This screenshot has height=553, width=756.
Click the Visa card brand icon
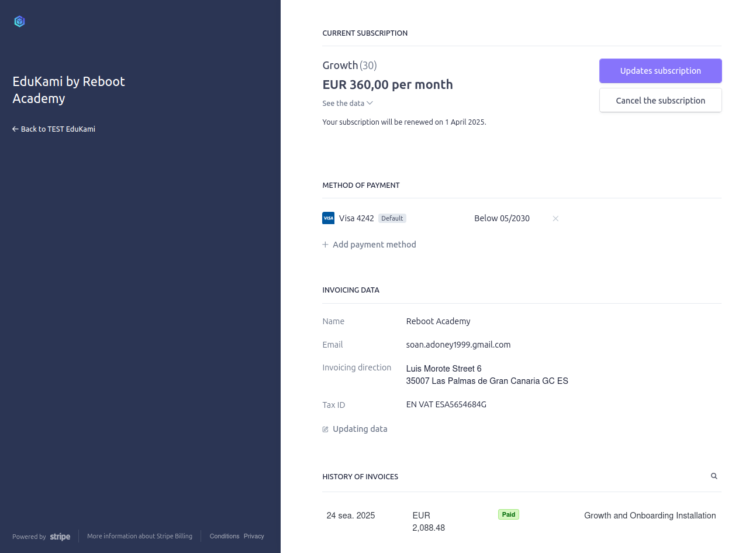click(x=328, y=218)
